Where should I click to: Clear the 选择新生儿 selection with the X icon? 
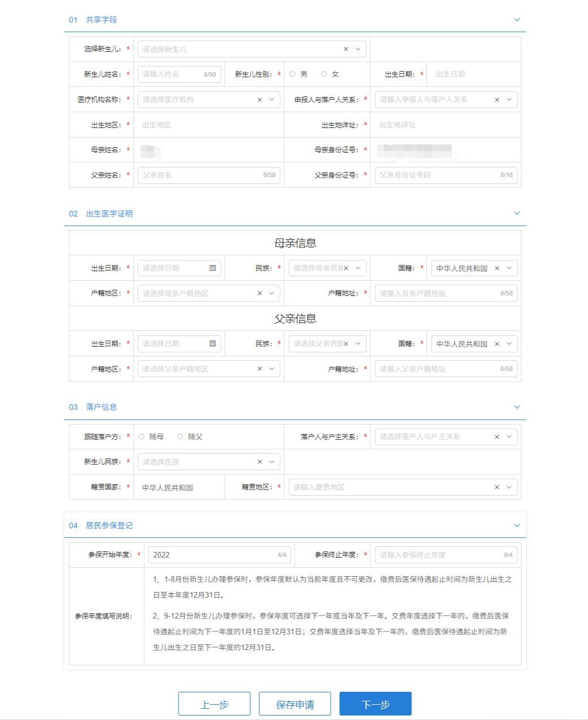tap(346, 49)
